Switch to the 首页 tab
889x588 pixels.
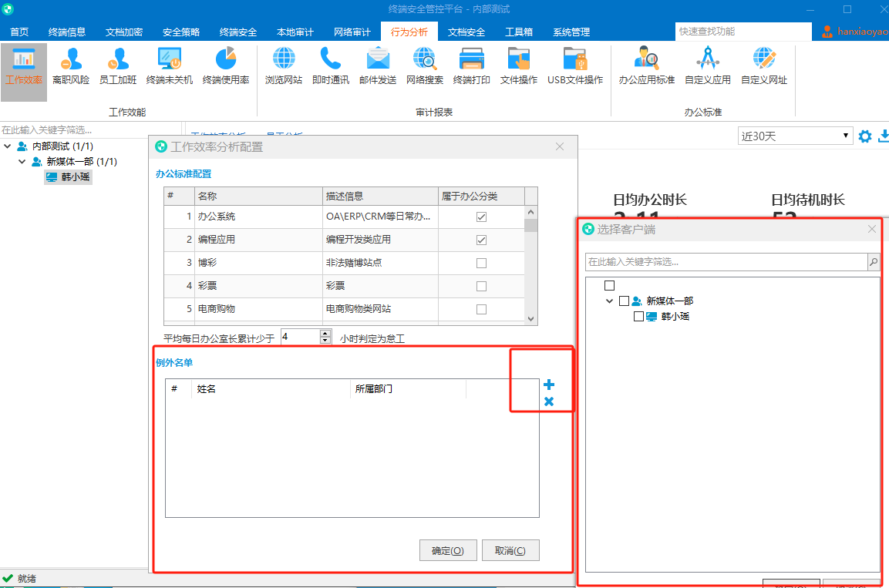(19, 32)
